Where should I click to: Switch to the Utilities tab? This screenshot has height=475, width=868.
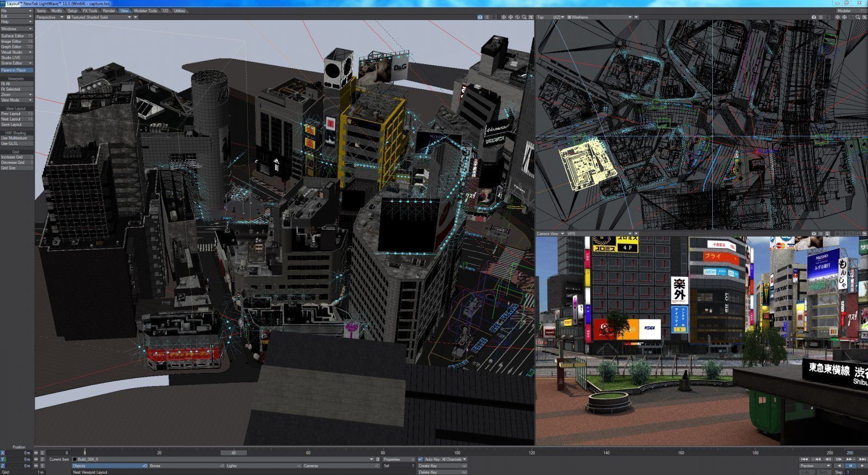click(x=179, y=11)
